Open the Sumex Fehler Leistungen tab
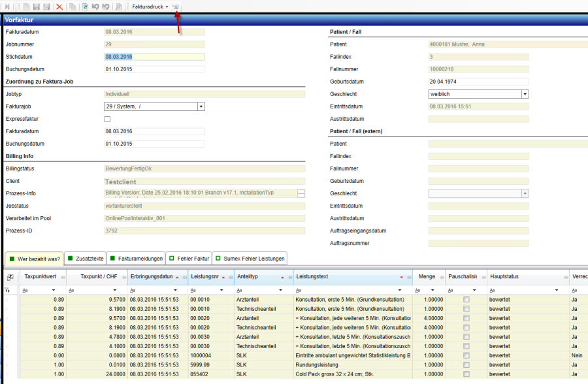 pos(250,259)
